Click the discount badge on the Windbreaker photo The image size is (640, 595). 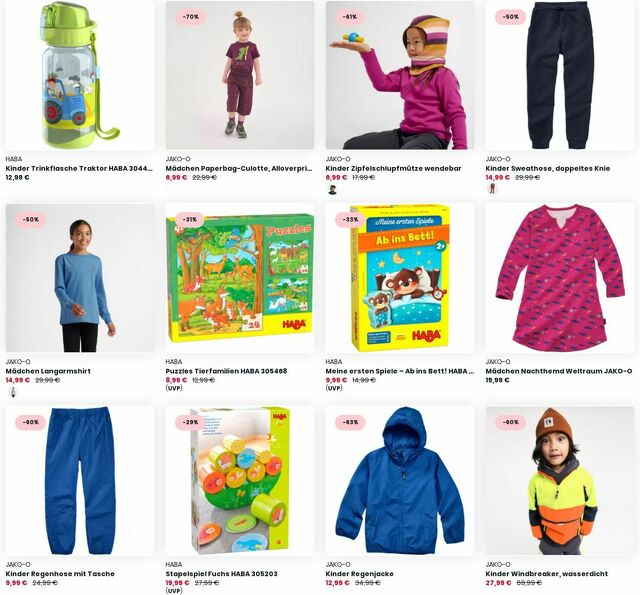pos(511,422)
